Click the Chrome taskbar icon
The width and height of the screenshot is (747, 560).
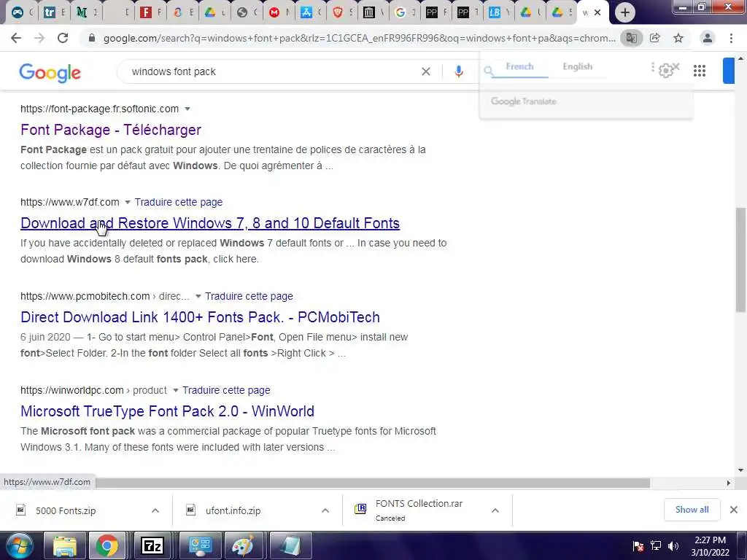pyautogui.click(x=107, y=545)
